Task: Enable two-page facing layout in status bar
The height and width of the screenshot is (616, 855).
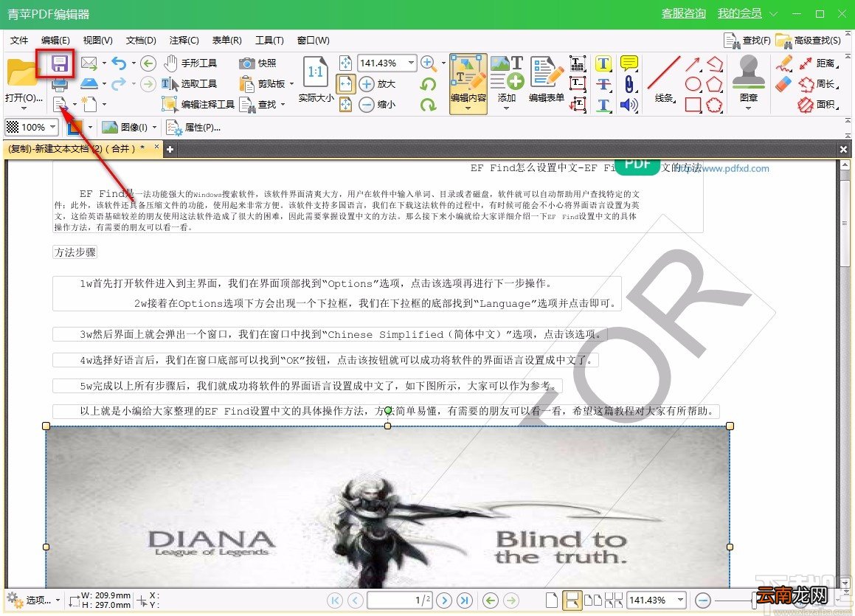Action: point(592,601)
